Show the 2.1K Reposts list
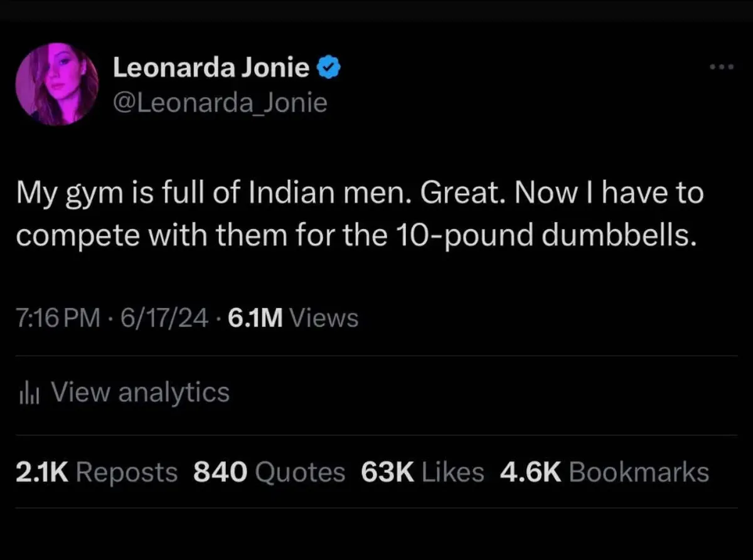Screen dimensions: 753x560 pos(96,472)
